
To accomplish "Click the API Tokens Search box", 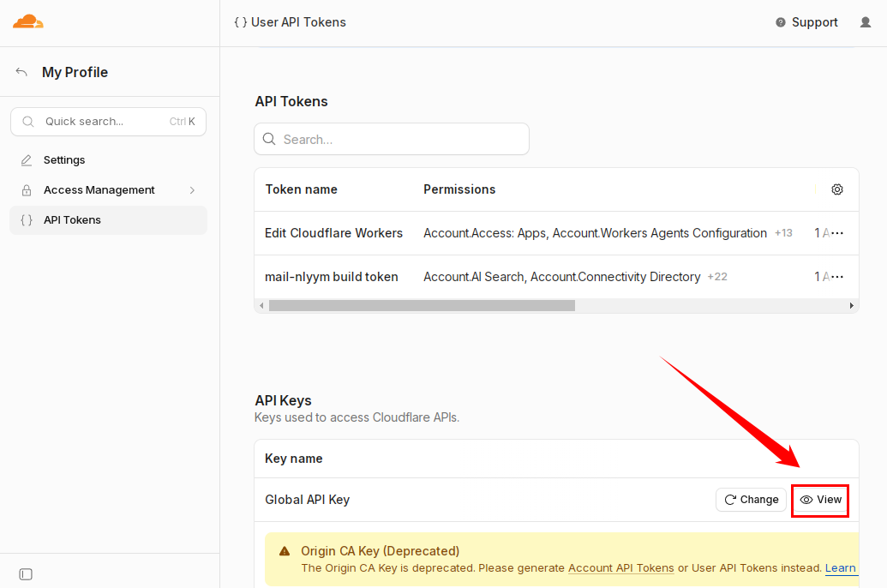I will pyautogui.click(x=392, y=139).
